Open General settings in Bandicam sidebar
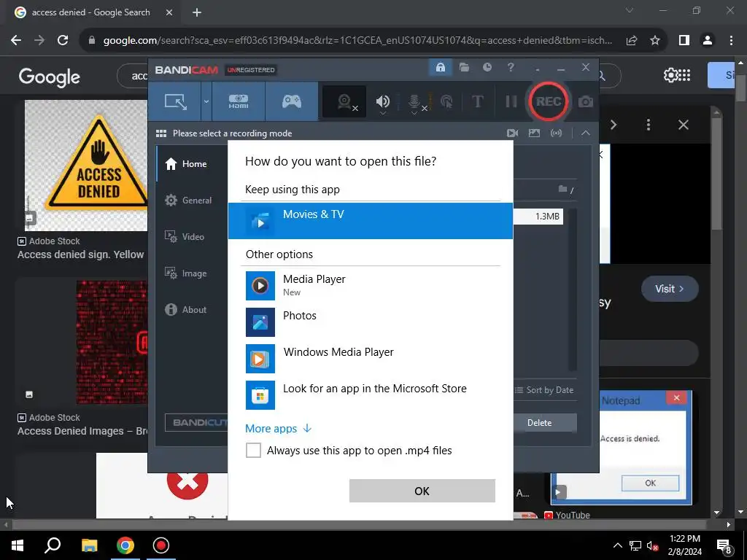747x560 pixels. (192, 201)
